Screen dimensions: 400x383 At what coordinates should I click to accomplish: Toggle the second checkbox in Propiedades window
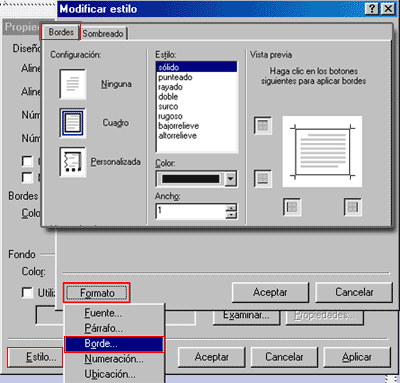pyautogui.click(x=27, y=177)
